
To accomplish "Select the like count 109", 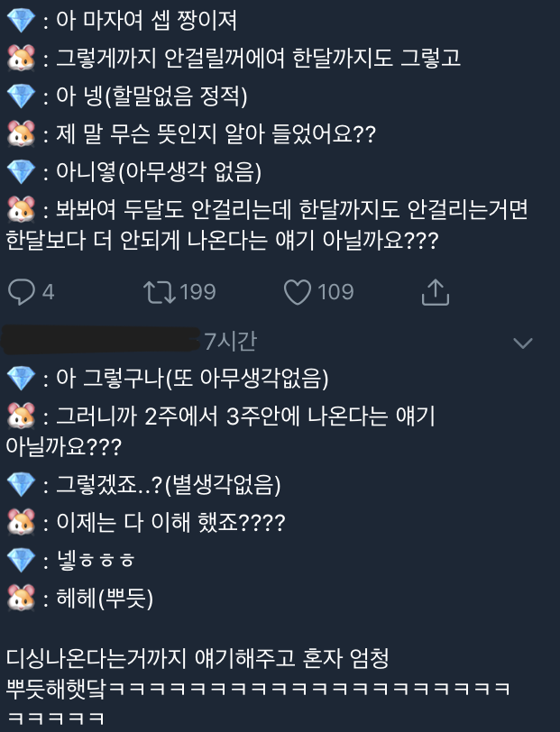I will pyautogui.click(x=335, y=292).
